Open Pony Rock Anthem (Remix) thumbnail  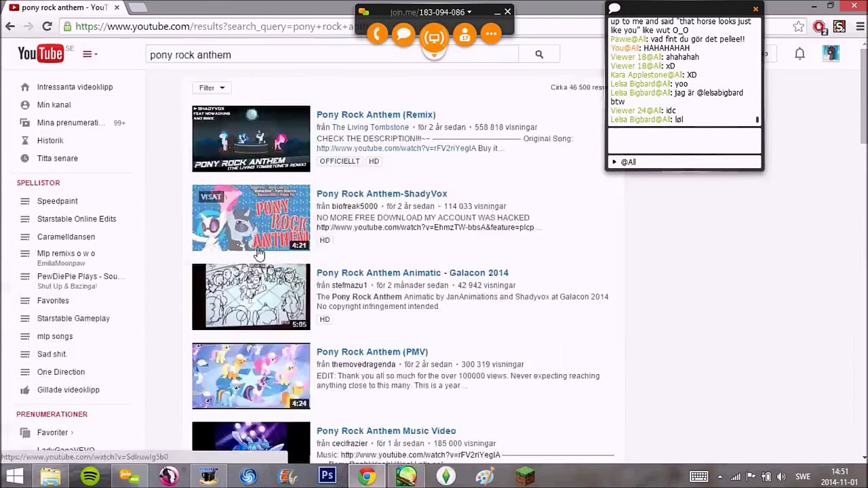click(251, 138)
